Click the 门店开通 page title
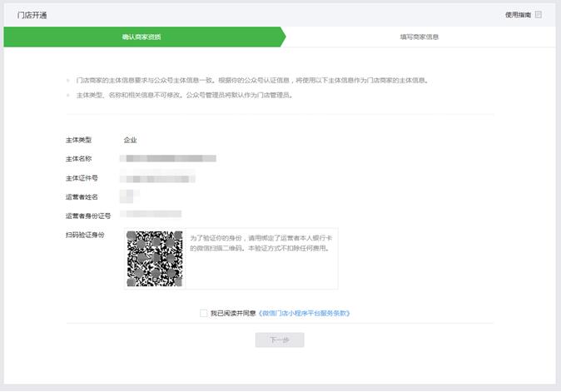 pyautogui.click(x=32, y=15)
